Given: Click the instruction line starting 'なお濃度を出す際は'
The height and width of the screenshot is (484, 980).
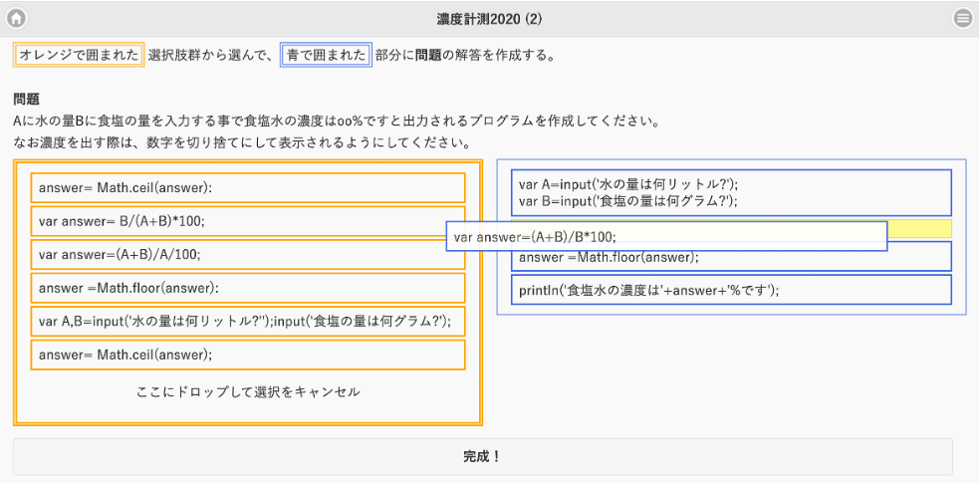Looking at the screenshot, I should 241,143.
